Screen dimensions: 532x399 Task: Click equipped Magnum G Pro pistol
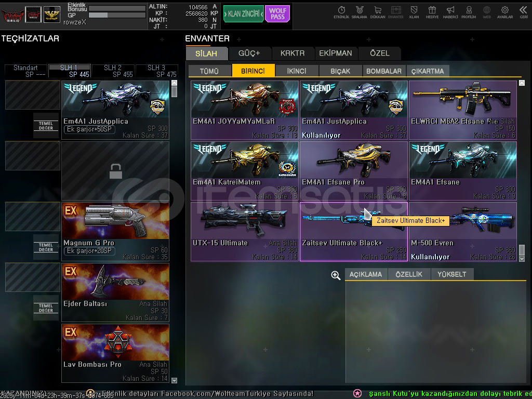coord(115,232)
